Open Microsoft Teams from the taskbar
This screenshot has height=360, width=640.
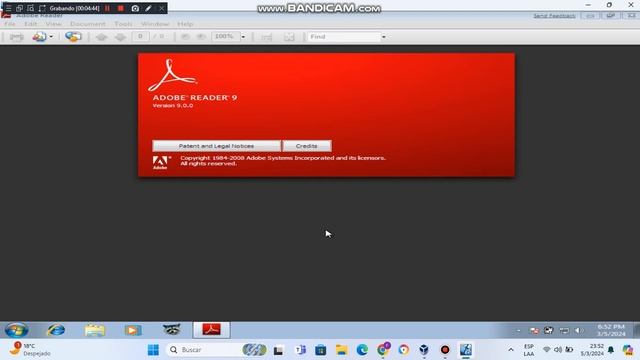(300, 350)
